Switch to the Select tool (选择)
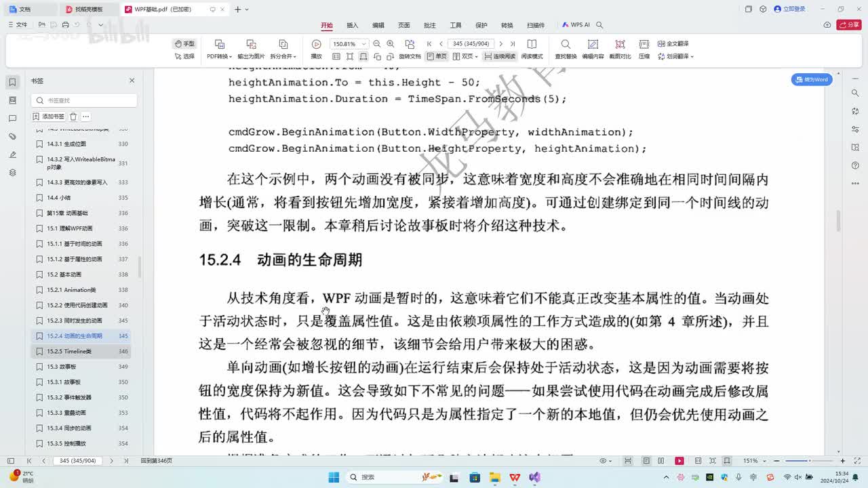868x488 pixels. [x=184, y=56]
